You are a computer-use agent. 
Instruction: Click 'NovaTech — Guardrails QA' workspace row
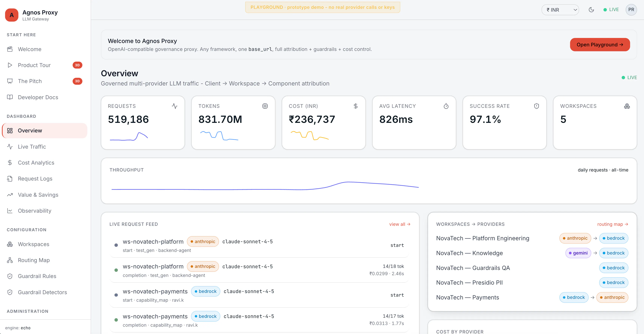click(x=532, y=268)
